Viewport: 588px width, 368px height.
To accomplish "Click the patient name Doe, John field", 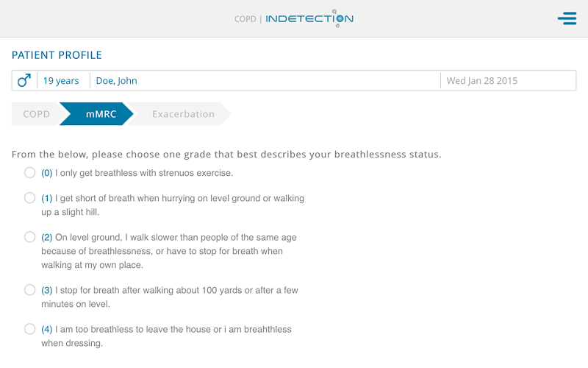I will pyautogui.click(x=117, y=81).
